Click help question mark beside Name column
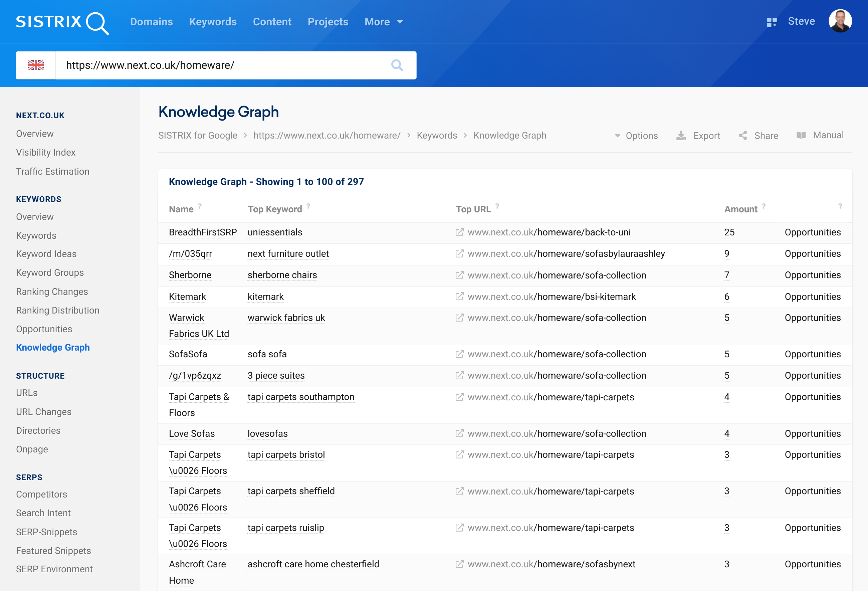This screenshot has width=868, height=591. [x=200, y=206]
